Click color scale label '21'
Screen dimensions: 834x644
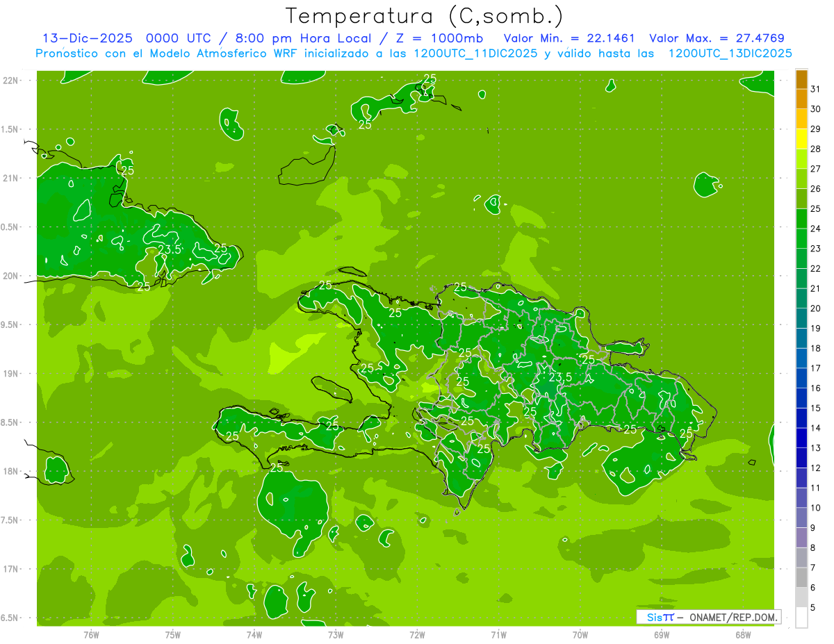click(815, 288)
